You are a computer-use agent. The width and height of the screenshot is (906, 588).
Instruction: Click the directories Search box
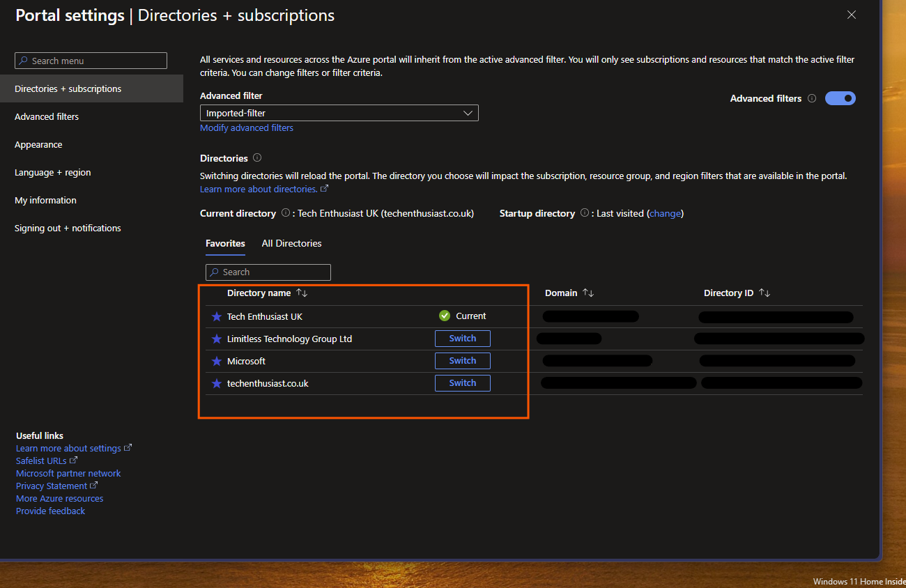click(x=268, y=272)
